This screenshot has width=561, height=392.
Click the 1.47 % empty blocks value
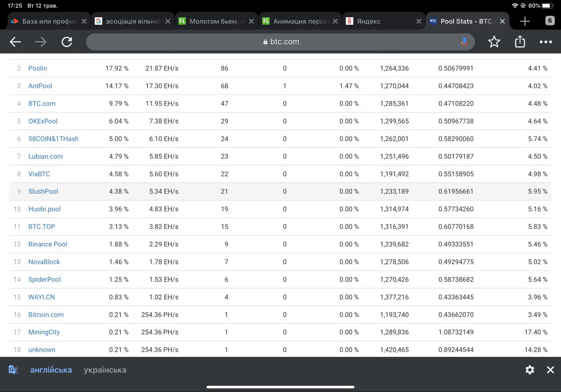349,86
